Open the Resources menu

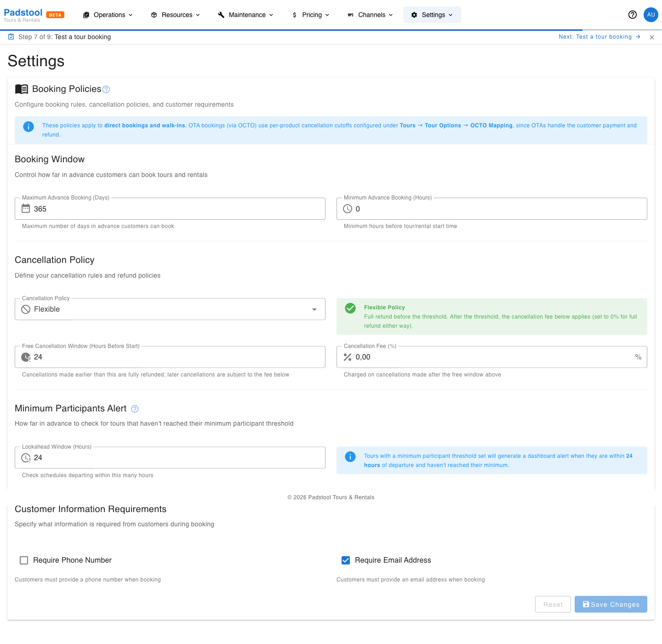[x=176, y=15]
